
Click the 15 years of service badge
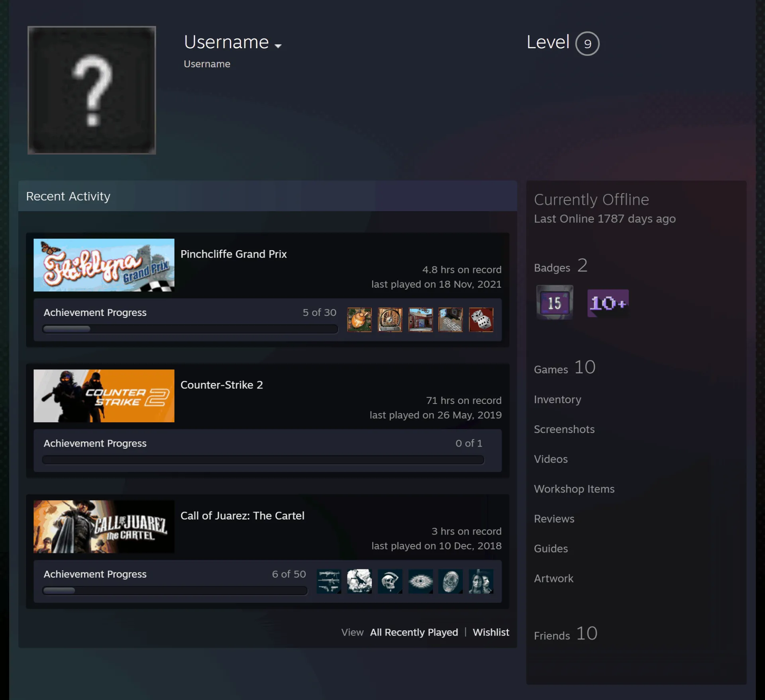555,302
